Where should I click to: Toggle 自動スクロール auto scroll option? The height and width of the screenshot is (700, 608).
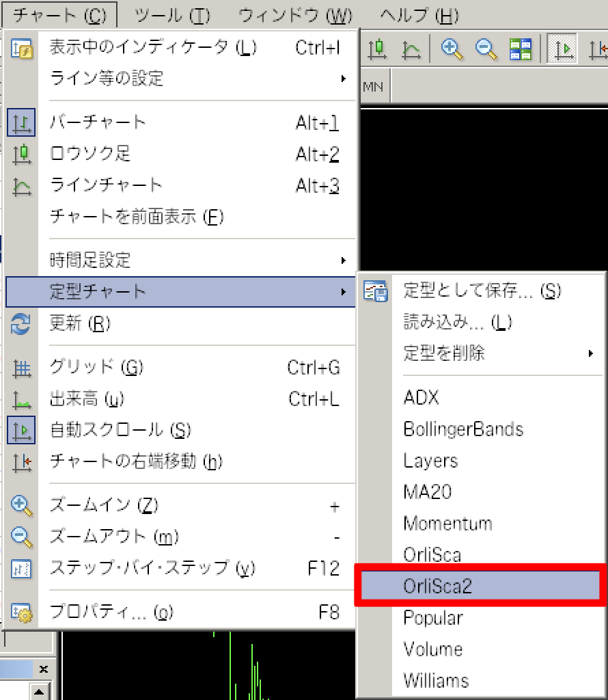(120, 430)
